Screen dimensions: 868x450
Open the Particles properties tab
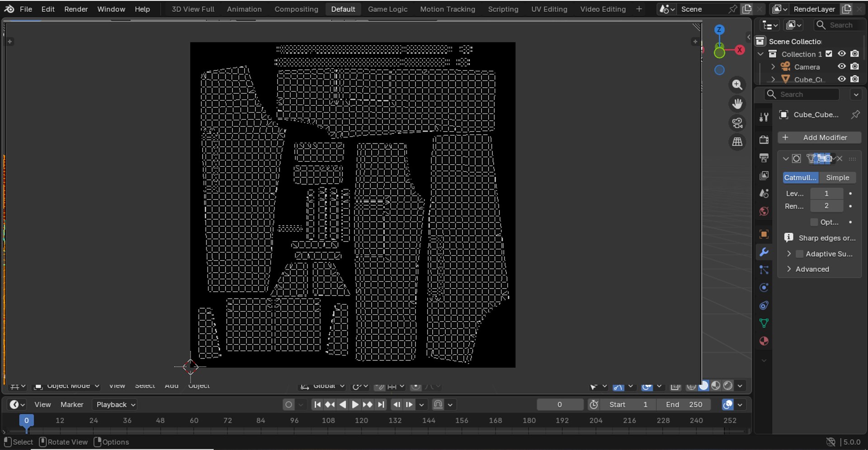[x=764, y=270]
